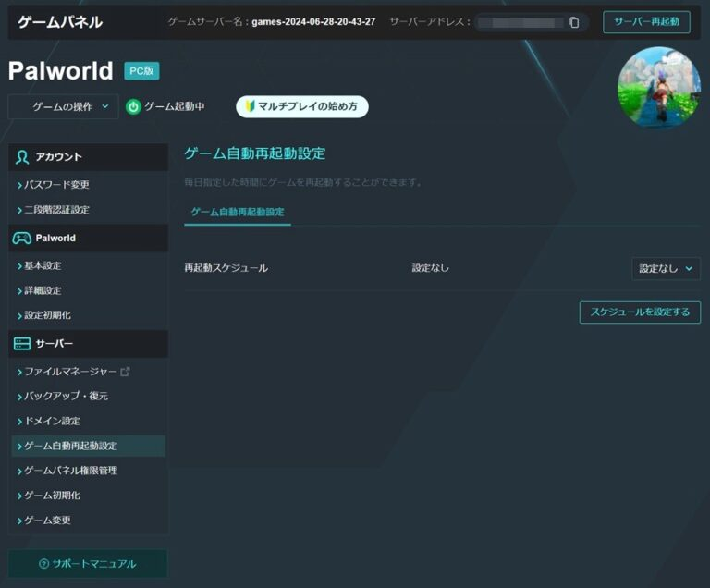Image resolution: width=710 pixels, height=588 pixels.
Task: Click the Palworld gamepad icon in sidebar
Action: pyautogui.click(x=22, y=238)
